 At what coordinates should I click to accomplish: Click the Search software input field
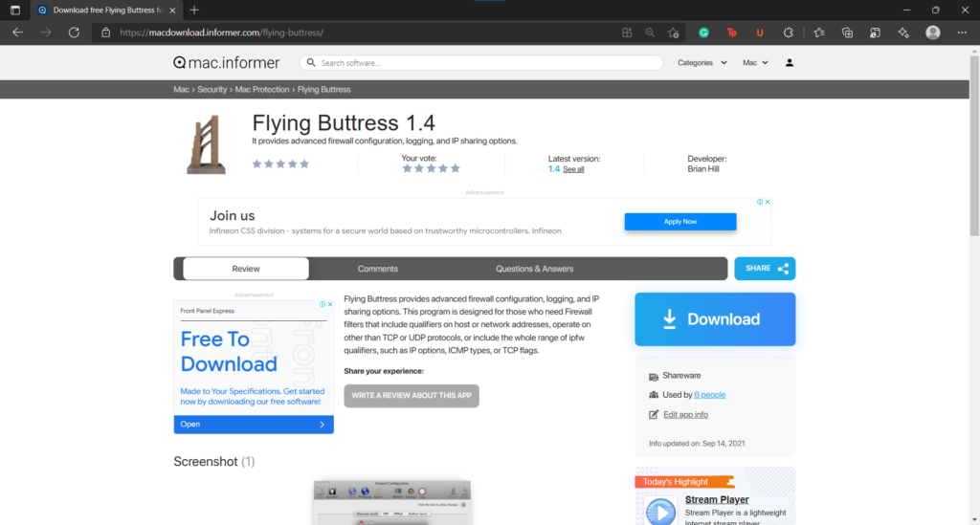click(481, 62)
